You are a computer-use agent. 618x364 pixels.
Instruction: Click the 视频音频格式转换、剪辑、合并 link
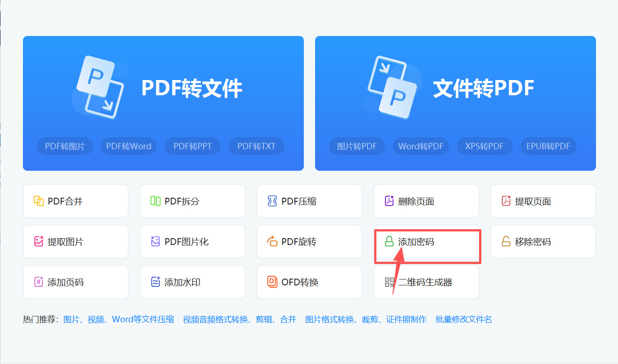[239, 319]
